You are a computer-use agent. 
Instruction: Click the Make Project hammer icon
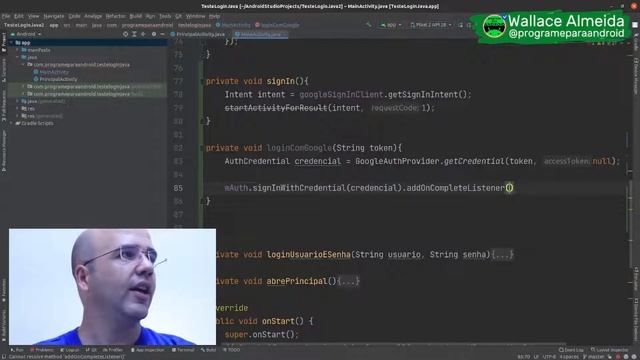click(369, 25)
